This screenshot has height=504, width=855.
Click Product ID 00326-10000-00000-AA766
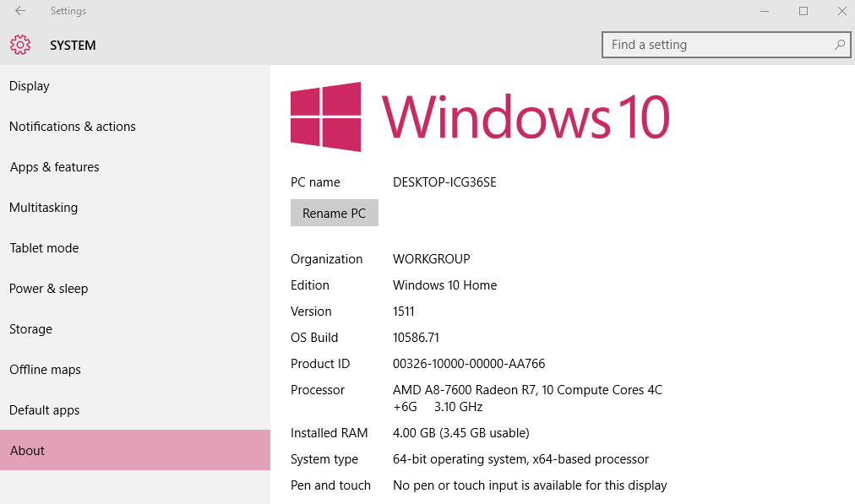click(x=469, y=363)
